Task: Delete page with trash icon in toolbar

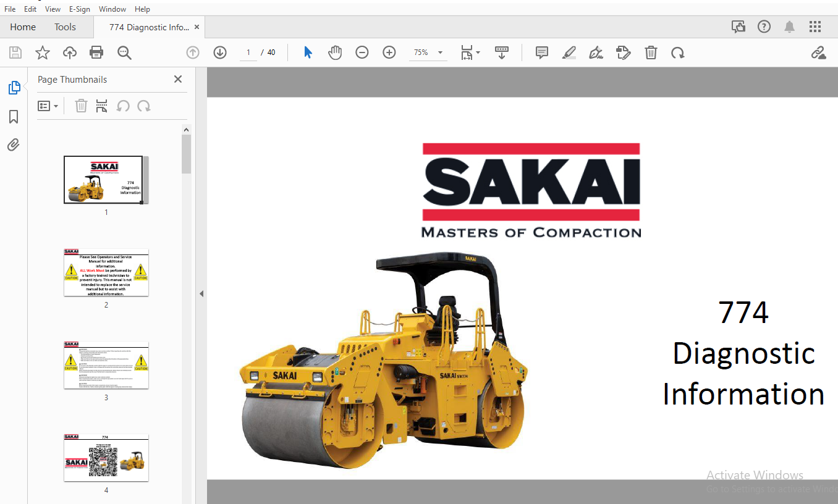Action: (651, 52)
